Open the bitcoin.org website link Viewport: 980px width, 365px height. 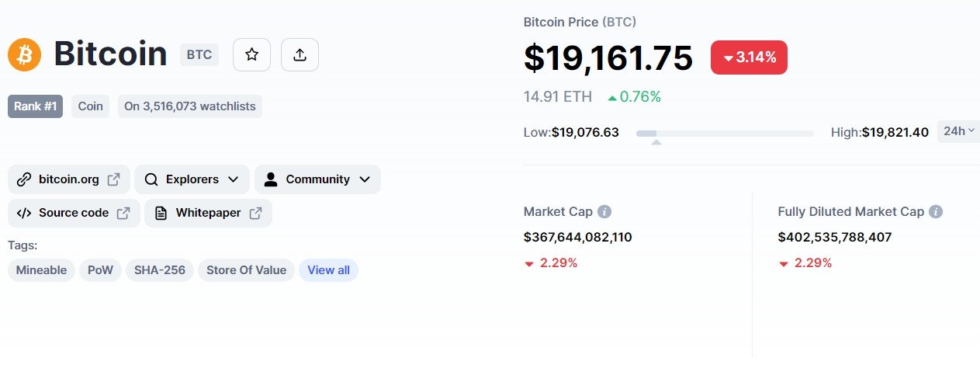(69, 179)
